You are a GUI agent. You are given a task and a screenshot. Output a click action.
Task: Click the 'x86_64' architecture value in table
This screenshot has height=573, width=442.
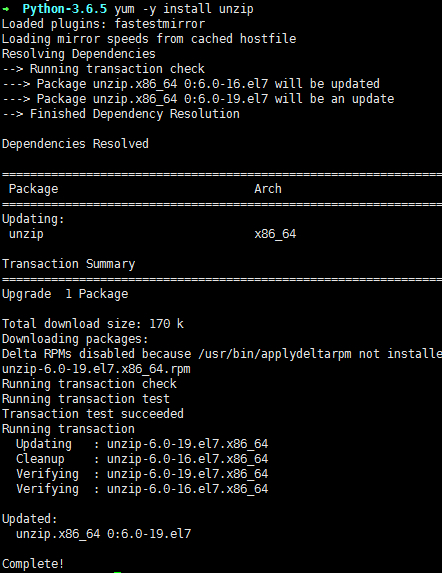pos(275,234)
